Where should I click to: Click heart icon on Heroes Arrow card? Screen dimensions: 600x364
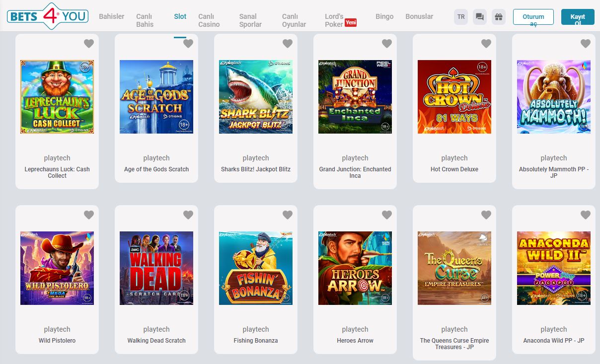387,215
